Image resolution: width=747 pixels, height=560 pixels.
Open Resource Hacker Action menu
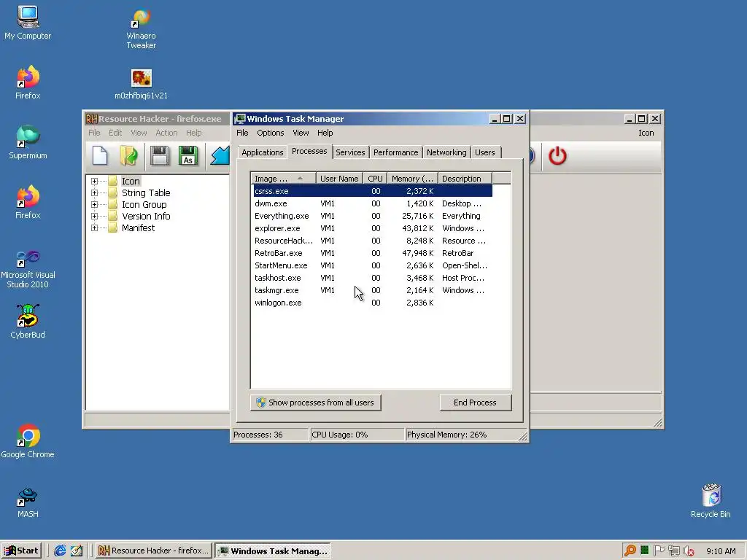point(166,133)
